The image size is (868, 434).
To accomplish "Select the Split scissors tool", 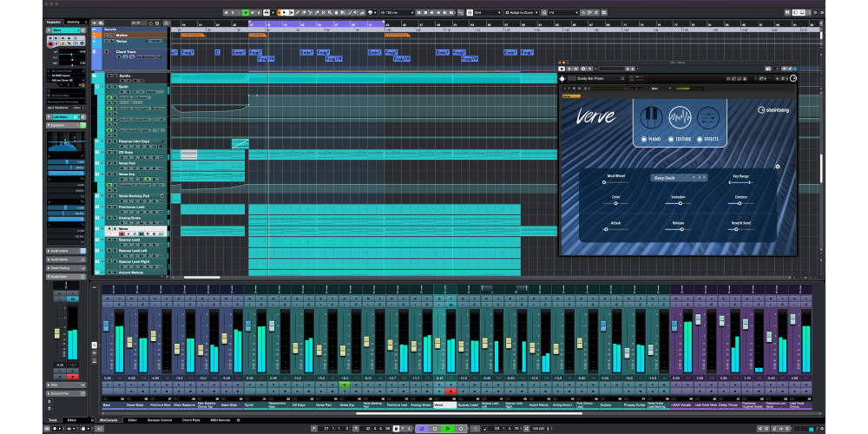I will tap(310, 12).
